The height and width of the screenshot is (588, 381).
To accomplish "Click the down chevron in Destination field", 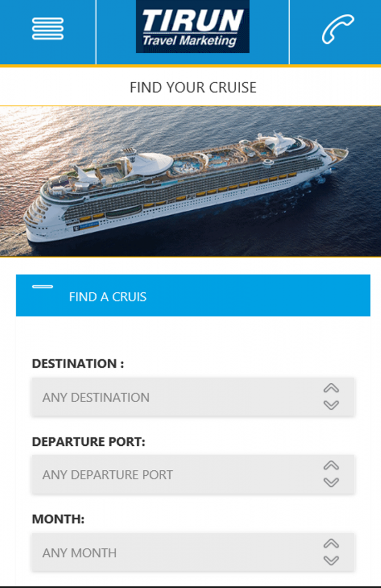I will tap(331, 405).
